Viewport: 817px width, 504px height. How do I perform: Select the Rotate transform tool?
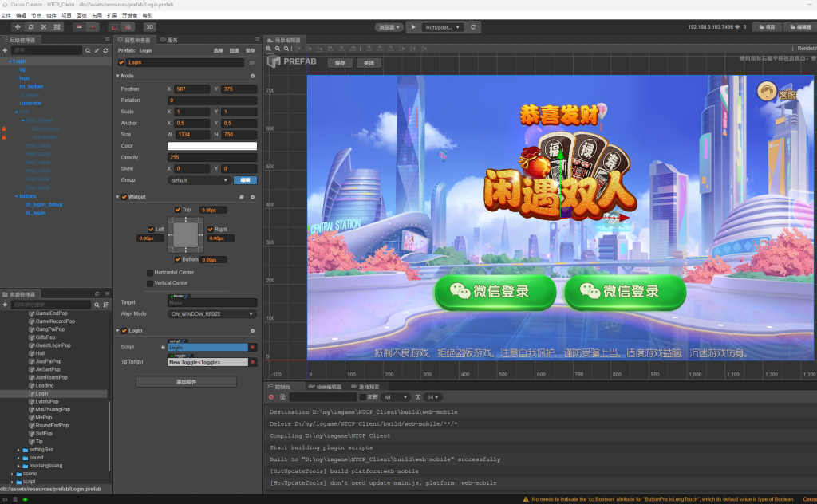pyautogui.click(x=31, y=27)
